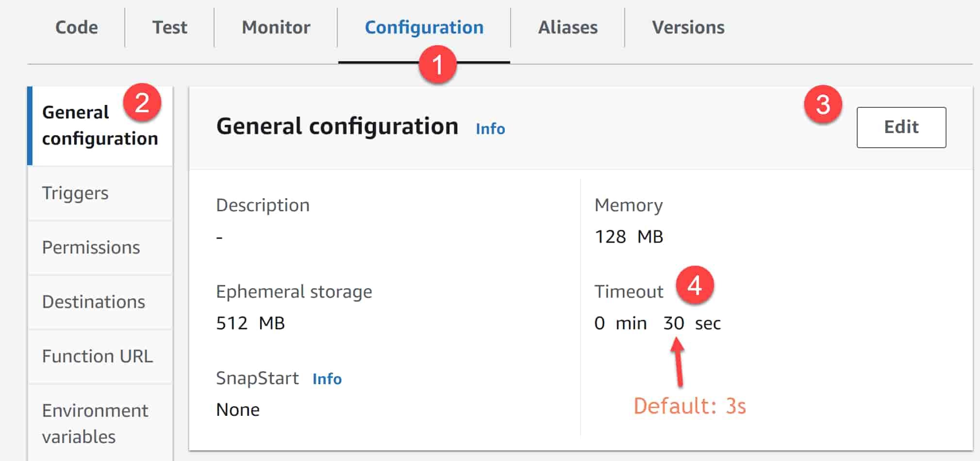Open Environment variables section
This screenshot has width=980, height=461.
click(95, 423)
